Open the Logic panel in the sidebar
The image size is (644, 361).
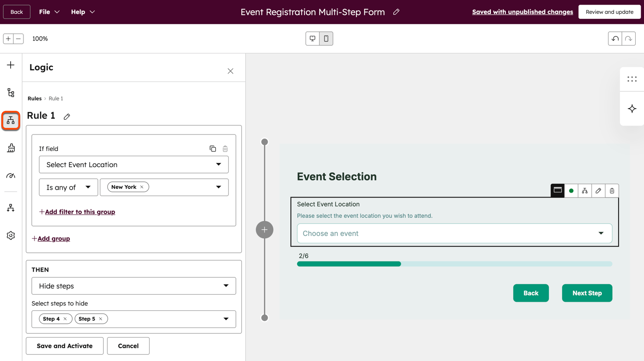10,120
